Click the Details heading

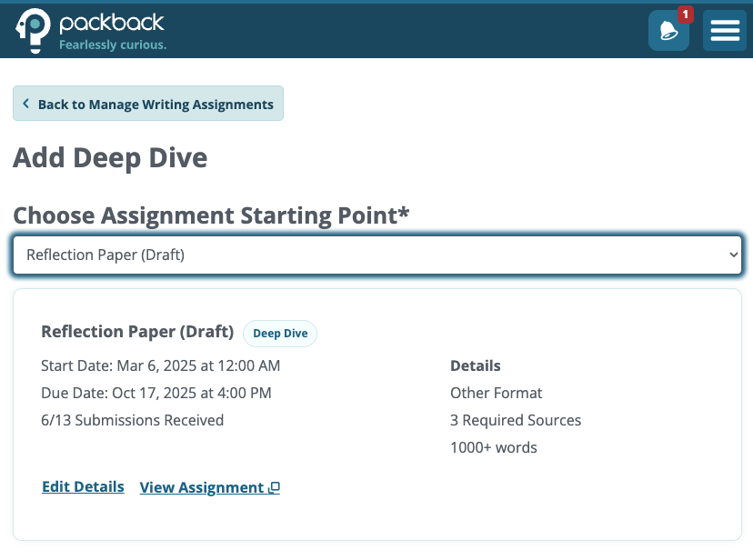(x=476, y=365)
